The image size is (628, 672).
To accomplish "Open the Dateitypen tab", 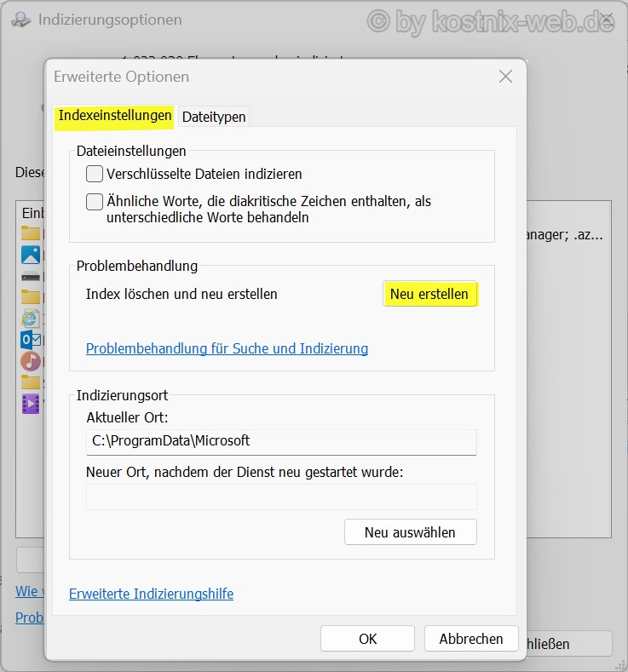I will pyautogui.click(x=214, y=117).
